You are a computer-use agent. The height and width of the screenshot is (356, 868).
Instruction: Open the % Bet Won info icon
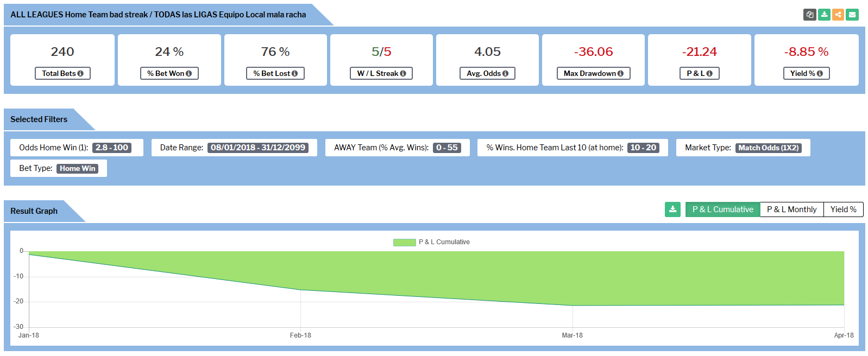(188, 73)
